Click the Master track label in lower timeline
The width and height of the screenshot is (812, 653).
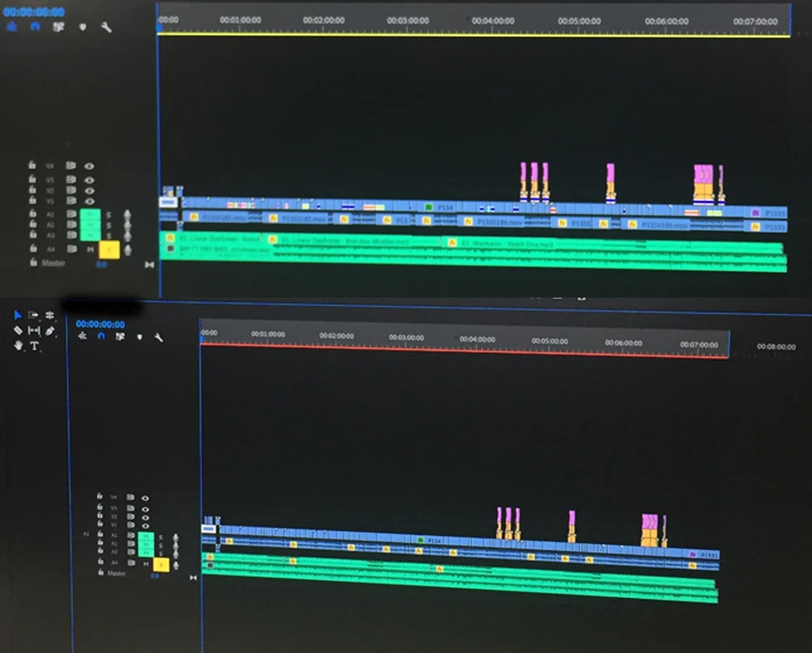116,574
